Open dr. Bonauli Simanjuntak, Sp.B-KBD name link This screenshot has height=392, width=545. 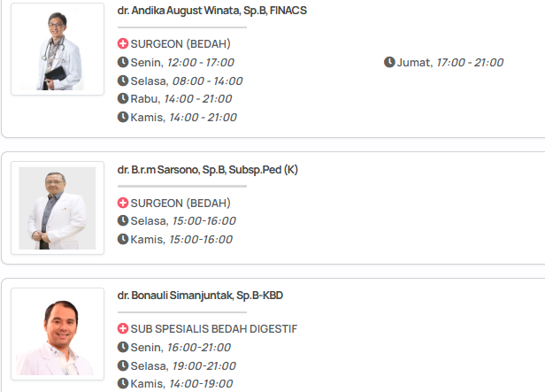pyautogui.click(x=200, y=295)
